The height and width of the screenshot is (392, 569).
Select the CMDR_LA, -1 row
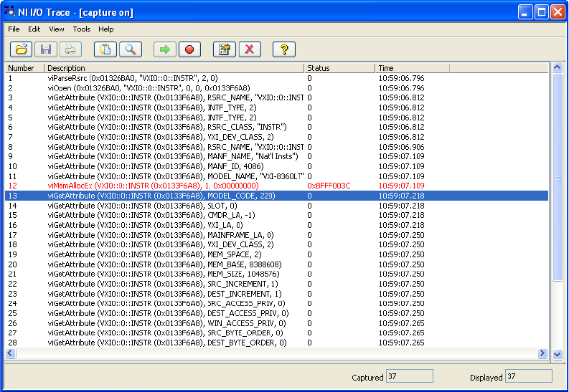(276, 215)
